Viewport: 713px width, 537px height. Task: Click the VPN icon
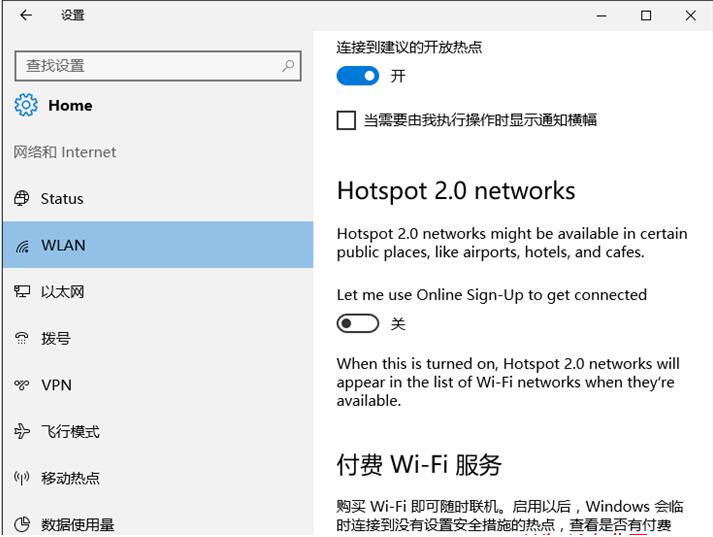click(x=22, y=385)
